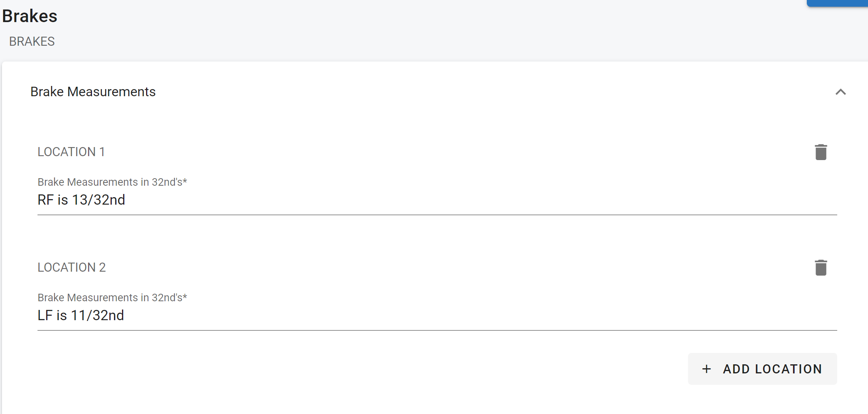Screen dimensions: 868x414
Task: Click the trash icon for Location 2
Action: (x=821, y=268)
